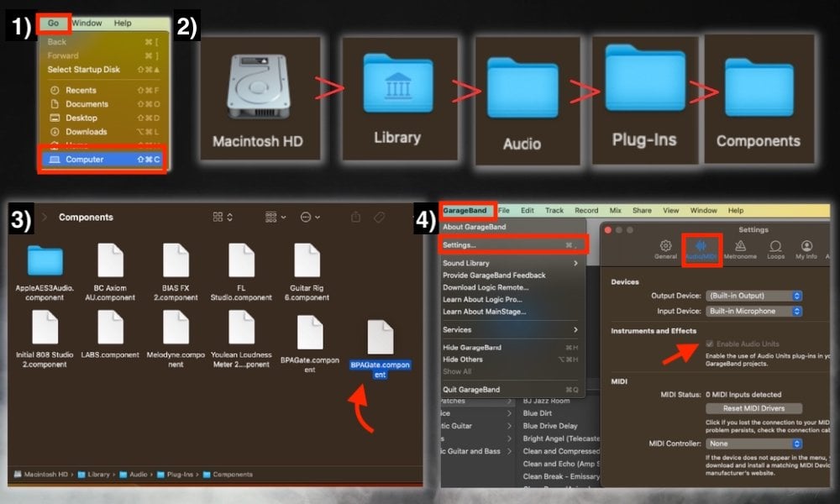
Task: Choose Recents in the Go menu
Action: [x=102, y=90]
